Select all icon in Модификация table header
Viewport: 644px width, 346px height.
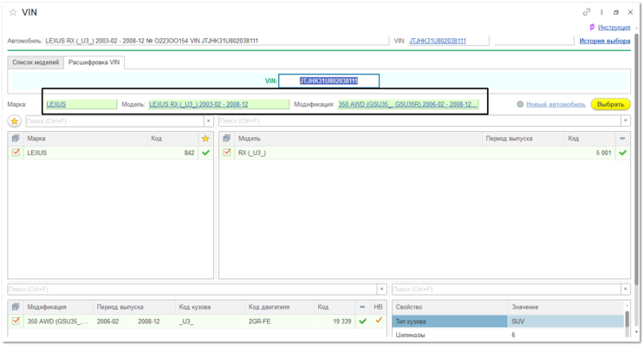click(16, 307)
